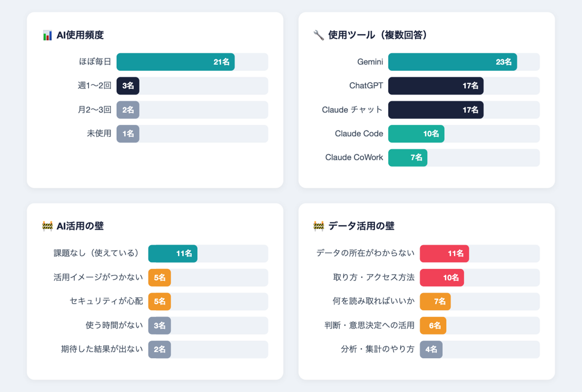Click the Claude CoWork 7名 bar
Image resolution: width=582 pixels, height=392 pixels.
(x=407, y=158)
